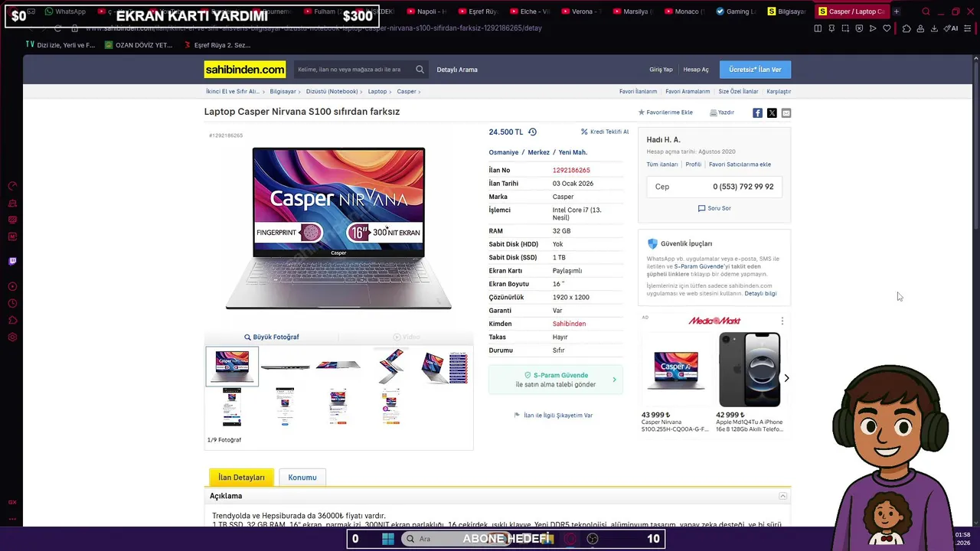
Task: Open the İlan Detayları tab
Action: (x=241, y=477)
